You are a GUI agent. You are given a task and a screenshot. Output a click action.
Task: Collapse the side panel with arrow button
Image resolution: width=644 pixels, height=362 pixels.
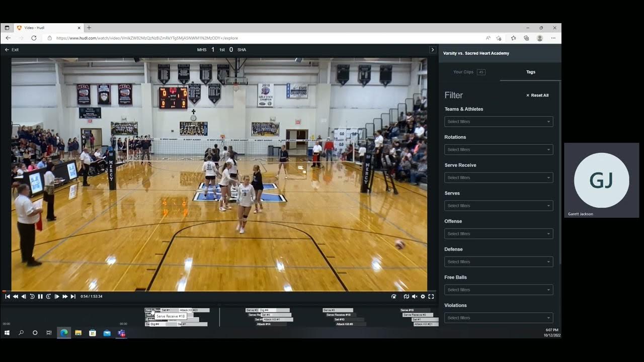[x=432, y=50]
